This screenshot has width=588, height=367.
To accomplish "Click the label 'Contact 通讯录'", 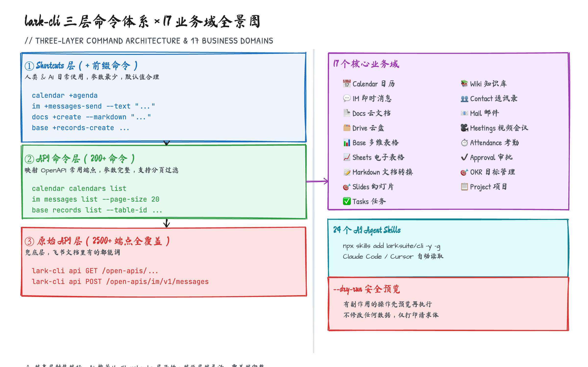I will pos(494,98).
